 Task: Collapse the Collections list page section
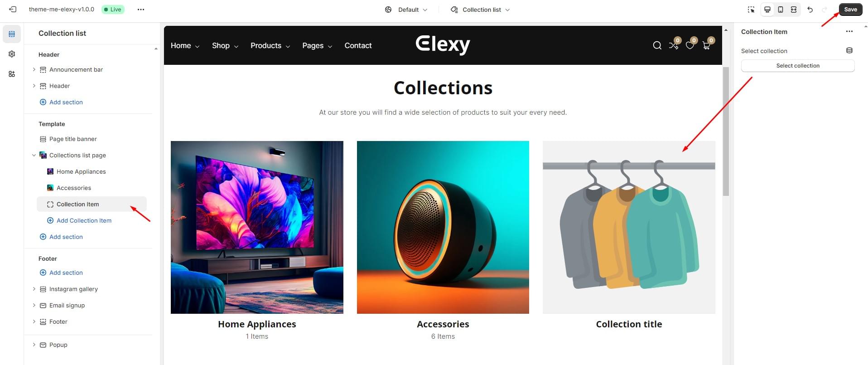tap(34, 155)
